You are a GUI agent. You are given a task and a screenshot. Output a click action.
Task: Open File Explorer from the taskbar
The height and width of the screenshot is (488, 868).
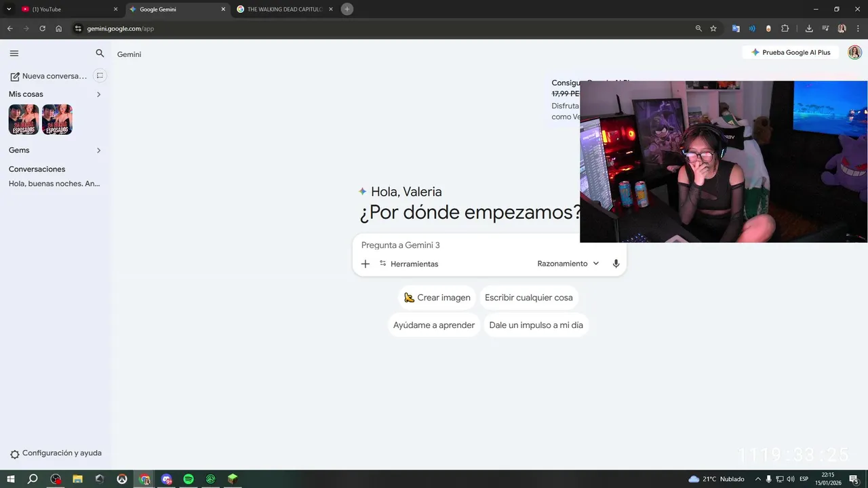coord(77,479)
